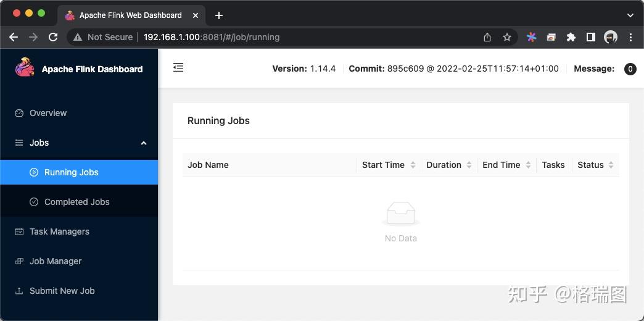Open Chrome's three-dot menu
644x321 pixels.
[x=630, y=37]
